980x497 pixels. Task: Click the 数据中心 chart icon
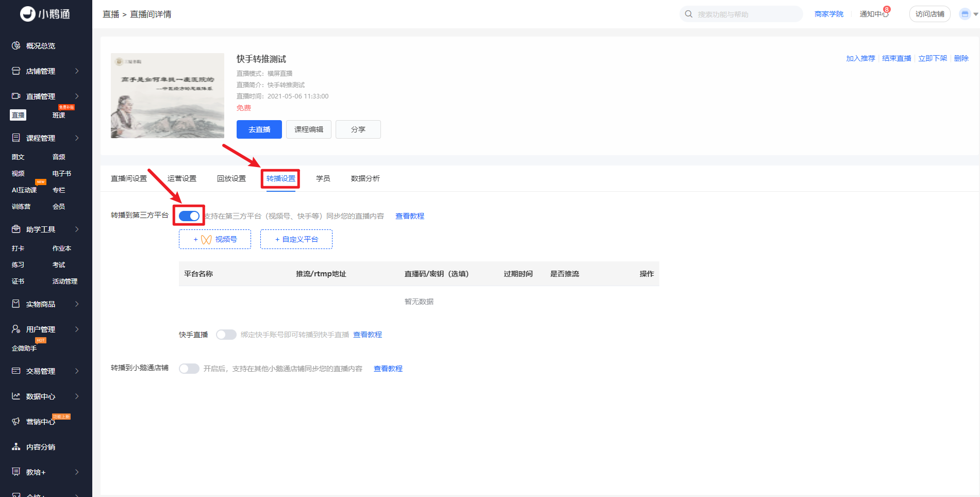coord(16,396)
